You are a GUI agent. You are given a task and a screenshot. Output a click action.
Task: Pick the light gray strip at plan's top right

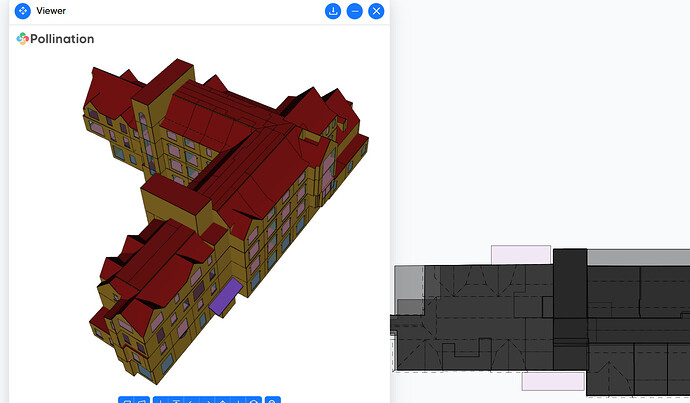click(638, 257)
